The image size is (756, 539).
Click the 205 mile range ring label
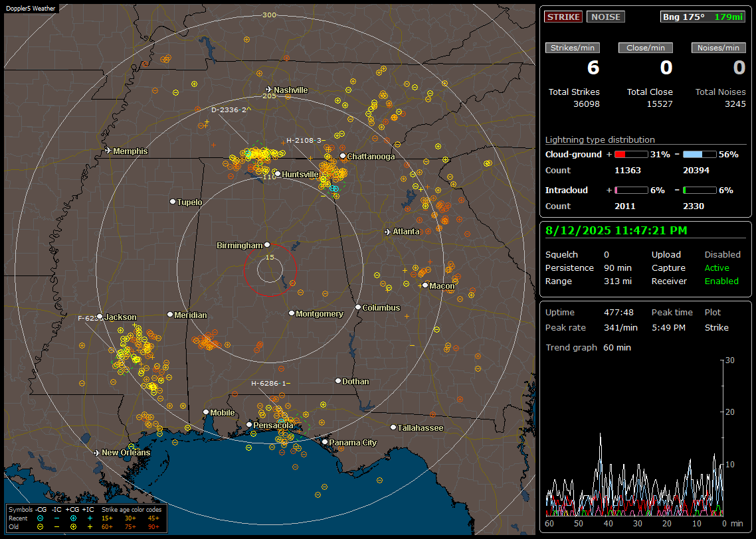tap(269, 96)
